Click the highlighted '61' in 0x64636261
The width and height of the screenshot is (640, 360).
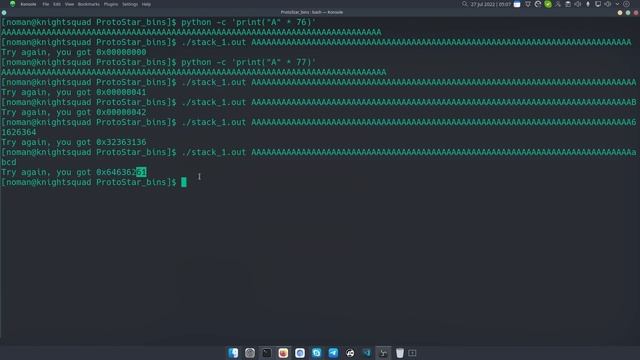click(x=141, y=172)
